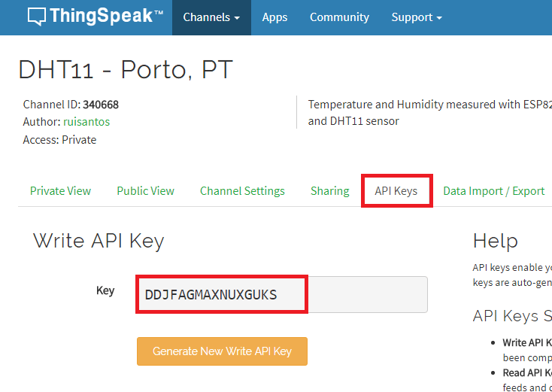The width and height of the screenshot is (552, 392).
Task: Click the ThingSpeak brand name text
Action: [105, 17]
